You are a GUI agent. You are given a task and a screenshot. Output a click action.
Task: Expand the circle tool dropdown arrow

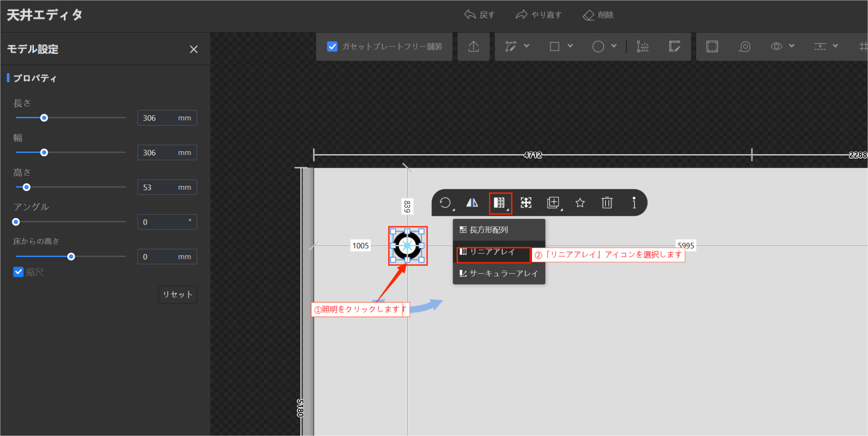pos(614,46)
